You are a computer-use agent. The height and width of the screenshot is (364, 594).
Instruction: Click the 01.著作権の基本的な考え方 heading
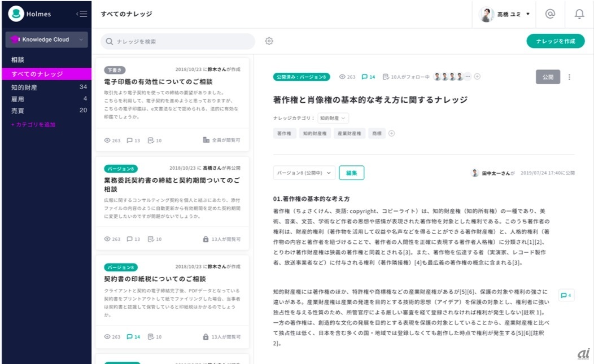(x=311, y=199)
